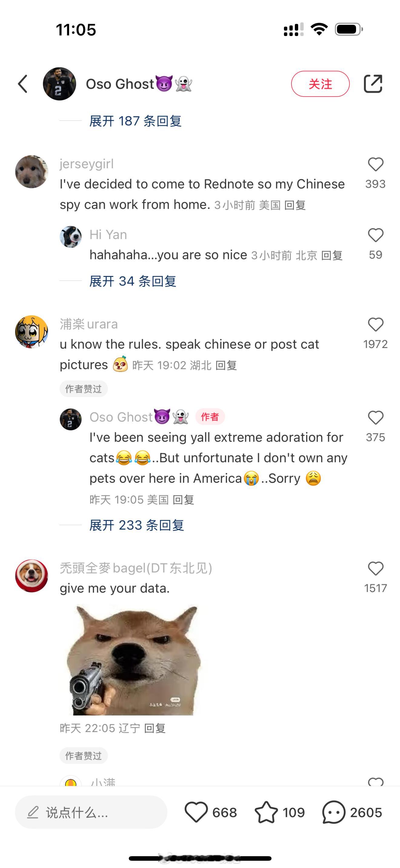Reply to Hi Yan's comment via 回复
The image size is (400, 868).
coord(332,256)
